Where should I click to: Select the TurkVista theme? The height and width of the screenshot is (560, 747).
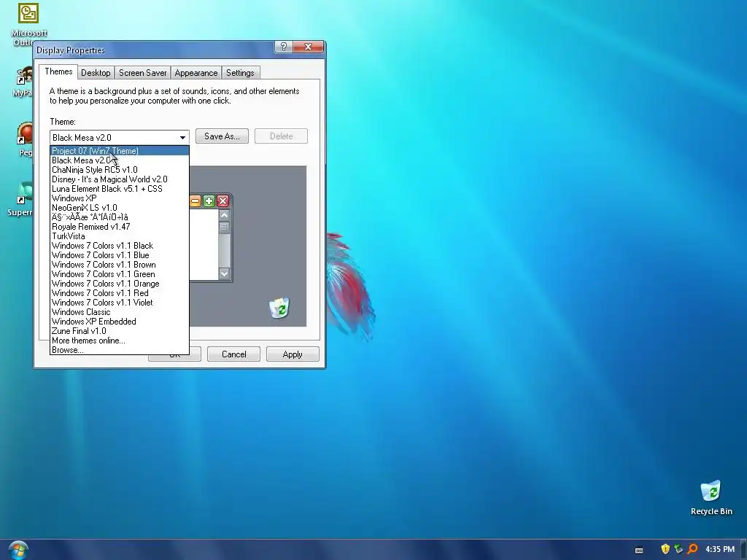120,237
